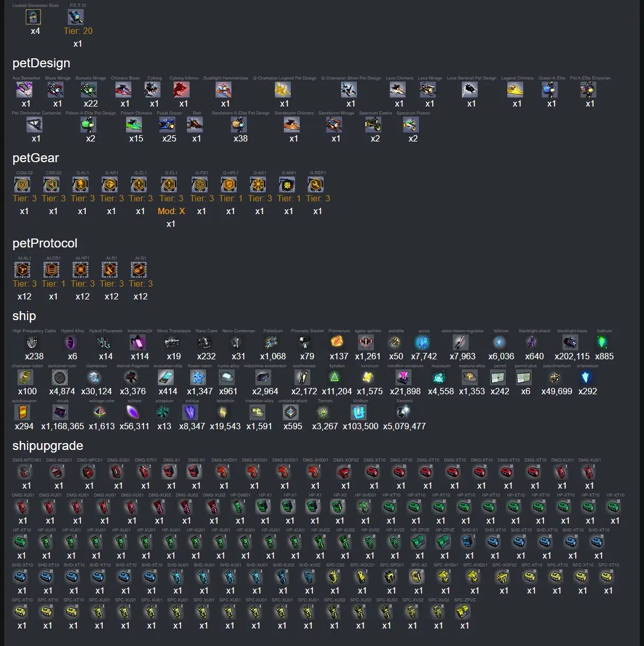Image resolution: width=644 pixels, height=646 pixels.
Task: Select the Borealis Mirage design icon
Action: coord(89,90)
